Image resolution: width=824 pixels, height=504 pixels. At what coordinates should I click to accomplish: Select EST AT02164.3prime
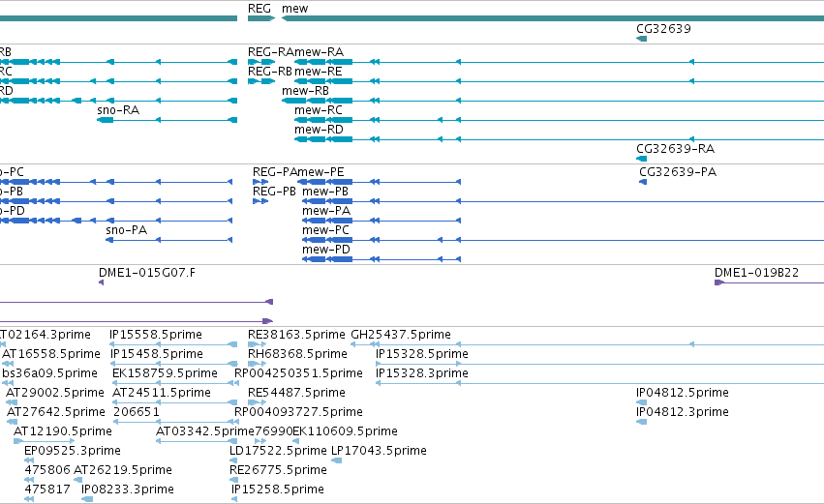pos(46,335)
